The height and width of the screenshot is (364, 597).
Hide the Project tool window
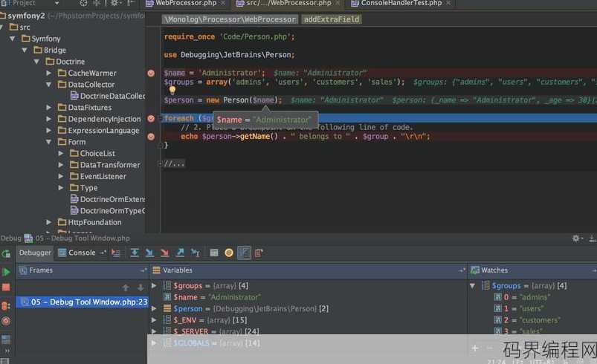click(x=130, y=3)
